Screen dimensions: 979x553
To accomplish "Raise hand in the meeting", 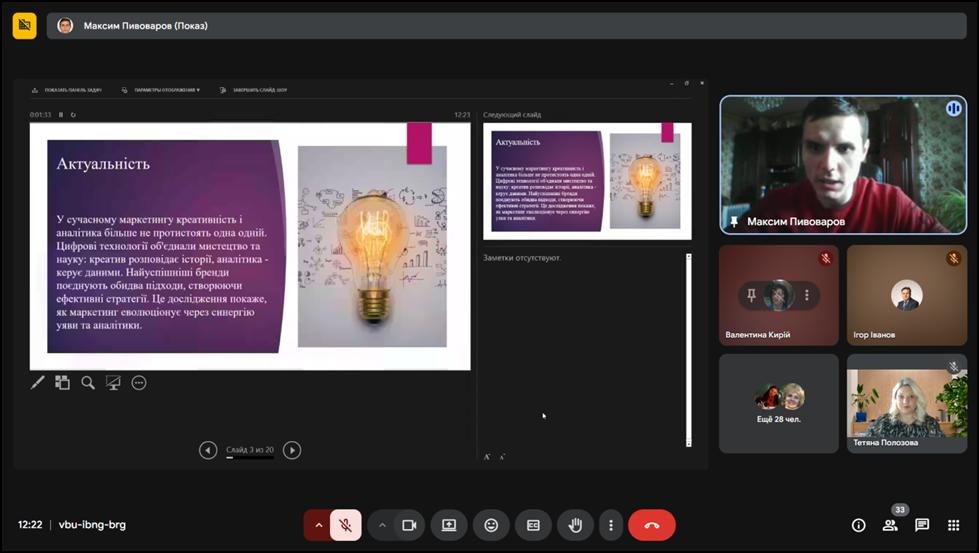I will (575, 525).
